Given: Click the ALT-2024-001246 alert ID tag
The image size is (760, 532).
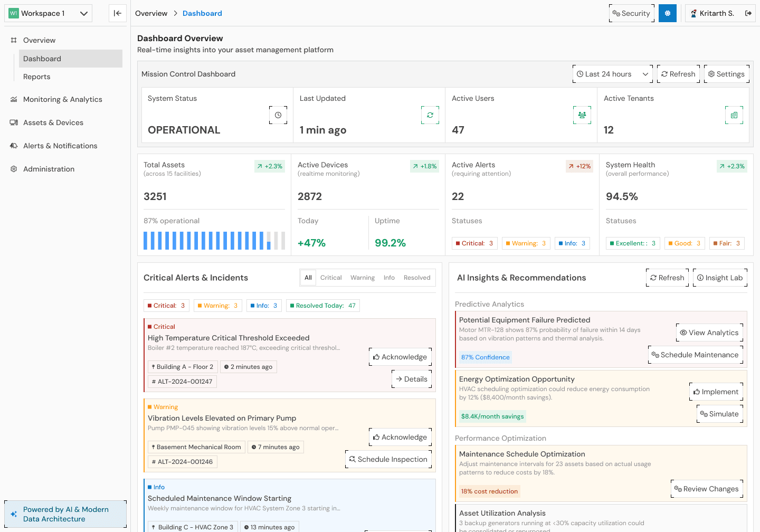Looking at the screenshot, I should click(183, 462).
